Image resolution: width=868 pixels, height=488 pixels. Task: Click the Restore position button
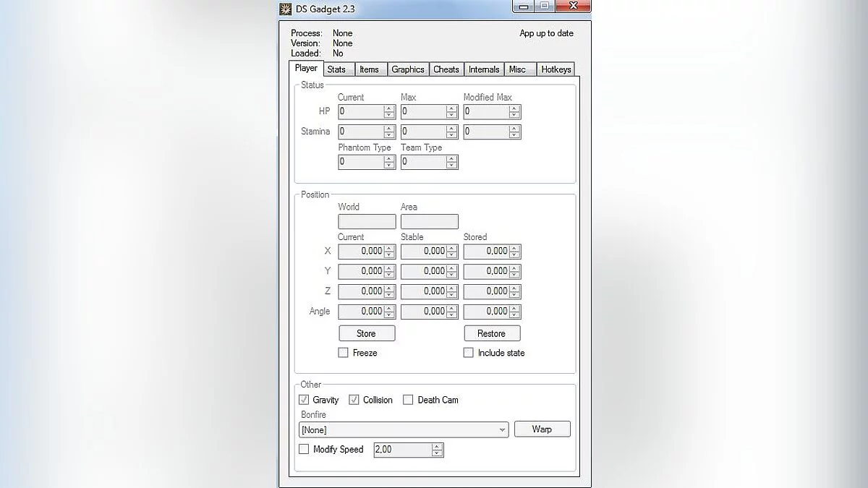492,333
